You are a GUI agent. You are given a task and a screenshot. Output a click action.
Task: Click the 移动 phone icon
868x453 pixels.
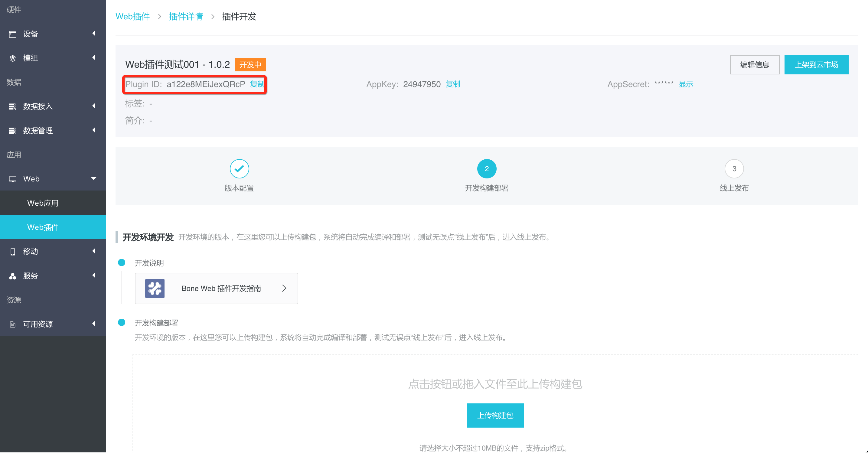pyautogui.click(x=12, y=252)
